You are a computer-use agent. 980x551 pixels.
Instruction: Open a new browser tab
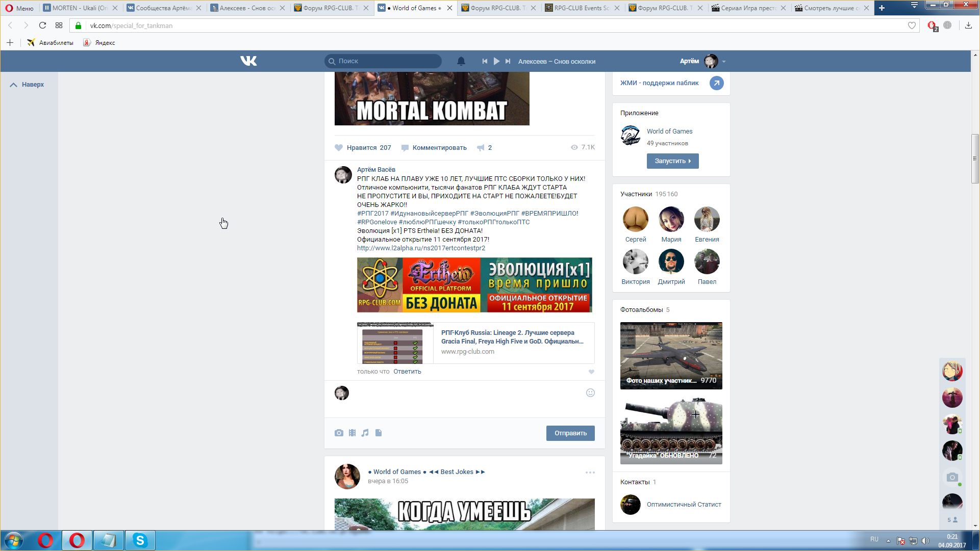pyautogui.click(x=882, y=8)
